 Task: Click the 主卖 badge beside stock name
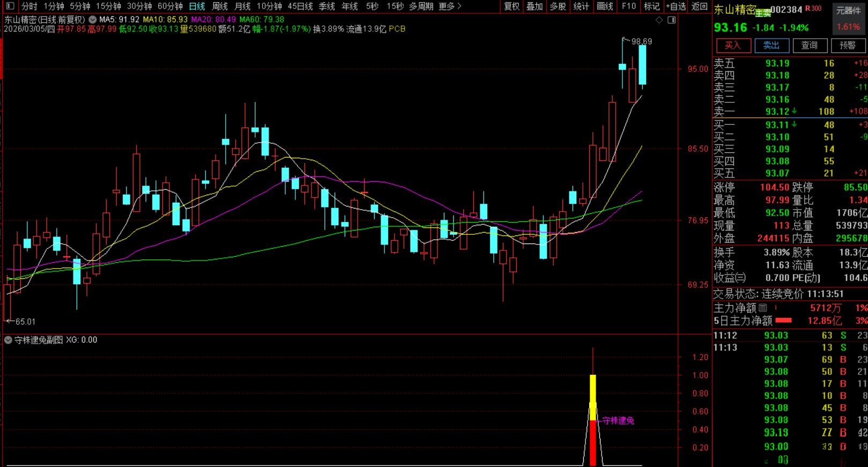click(x=763, y=13)
